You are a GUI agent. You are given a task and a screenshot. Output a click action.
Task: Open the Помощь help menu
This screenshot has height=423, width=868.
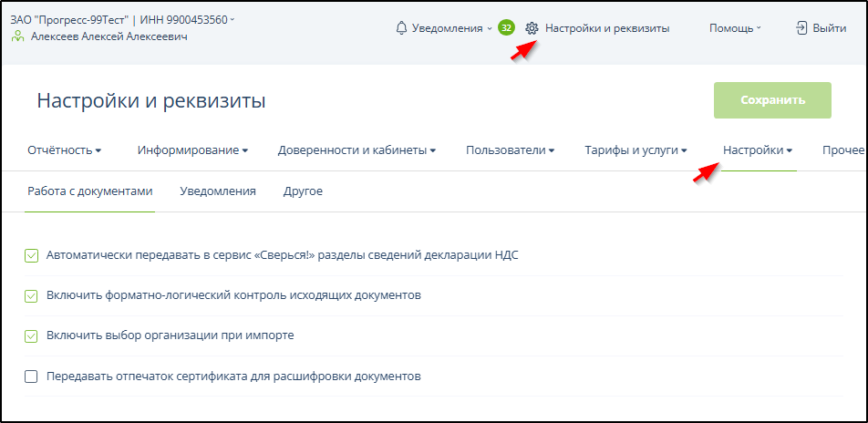[x=735, y=28]
